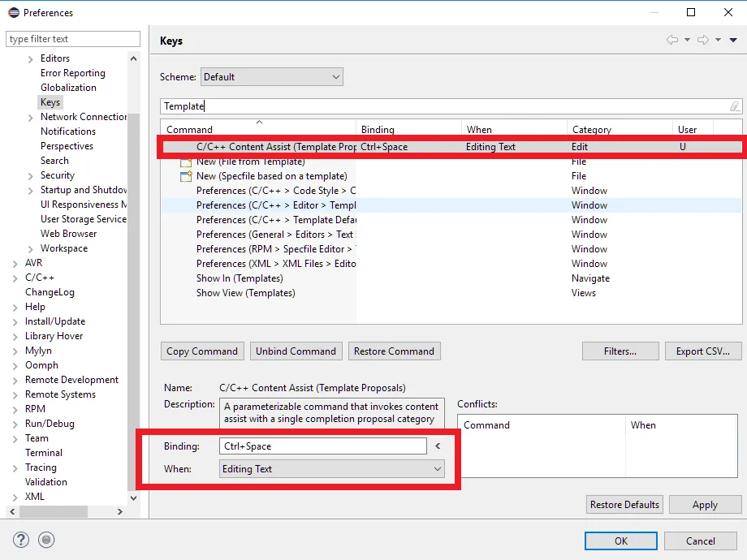Image resolution: width=747 pixels, height=560 pixels.
Task: Sort by the When column header
Action: coord(514,130)
